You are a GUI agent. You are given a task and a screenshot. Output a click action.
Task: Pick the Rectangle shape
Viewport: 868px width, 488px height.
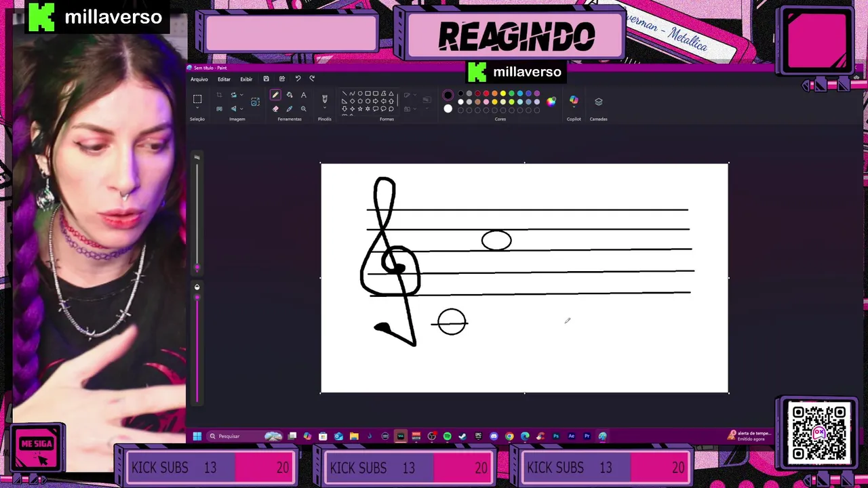tap(368, 94)
